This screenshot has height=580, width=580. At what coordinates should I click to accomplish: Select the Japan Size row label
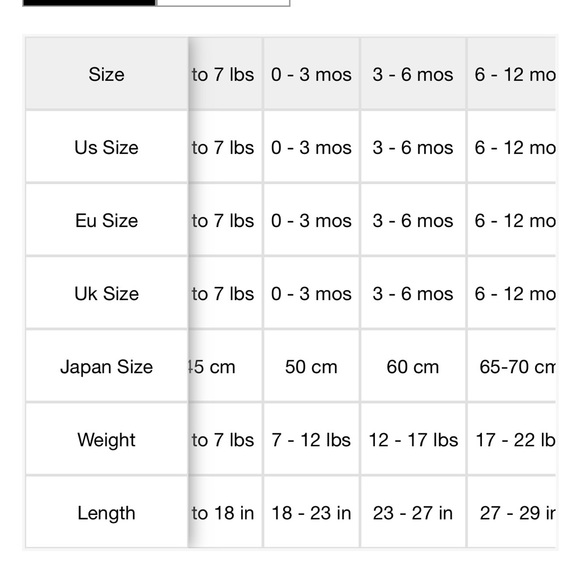pyautogui.click(x=107, y=366)
